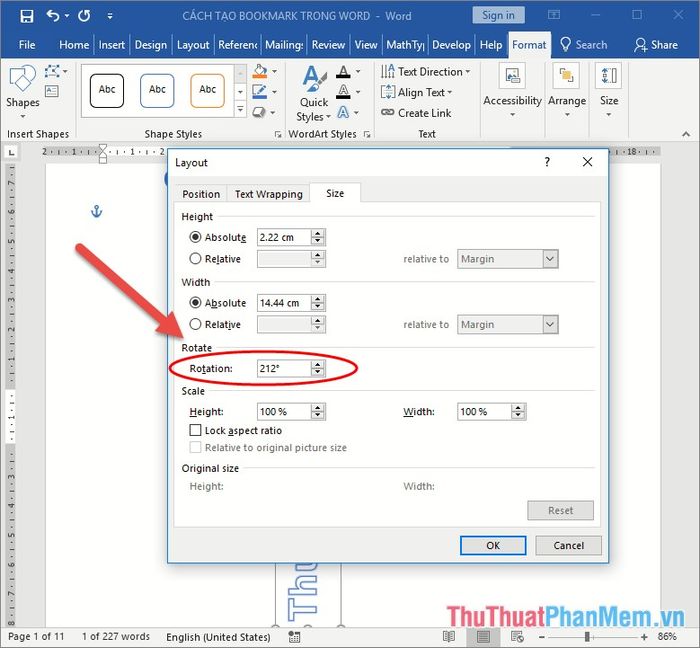This screenshot has height=648, width=700.
Task: Click the 2.22 cm height field
Action: tap(284, 237)
